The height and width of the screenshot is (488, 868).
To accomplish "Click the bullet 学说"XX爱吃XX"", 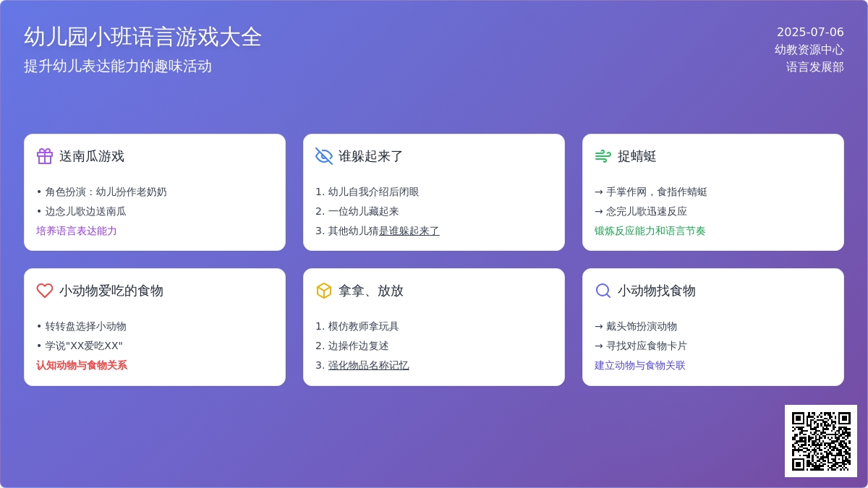I will pos(80,346).
